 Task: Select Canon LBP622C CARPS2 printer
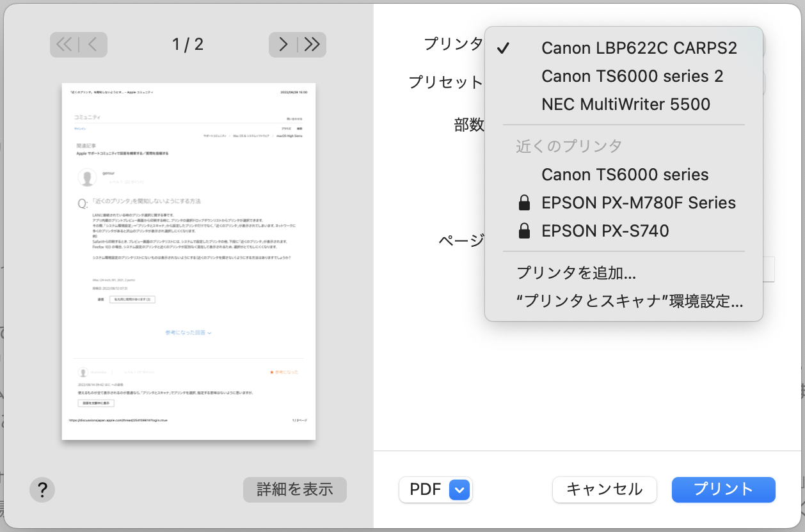pos(624,48)
